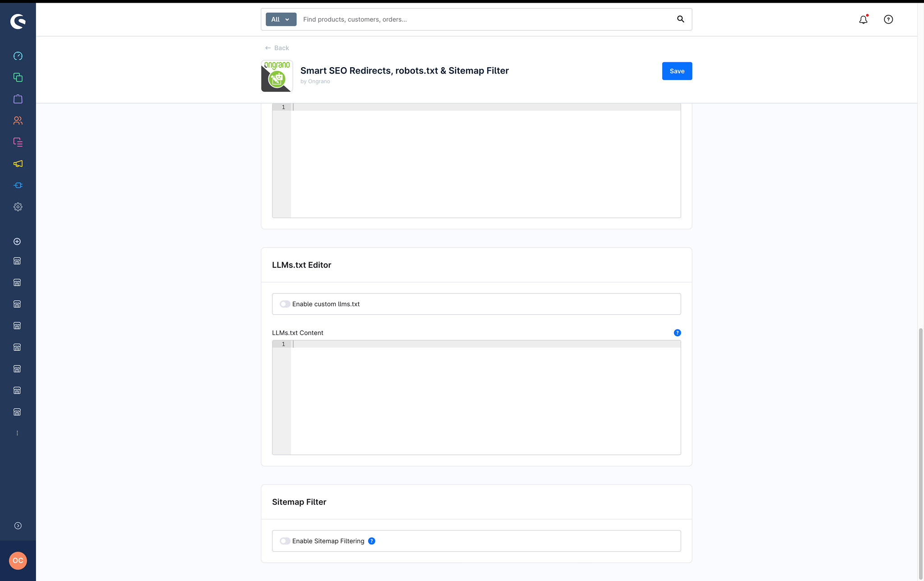Image resolution: width=924 pixels, height=581 pixels.
Task: Click the 'LLMs.txt Content' field label
Action: tap(297, 333)
